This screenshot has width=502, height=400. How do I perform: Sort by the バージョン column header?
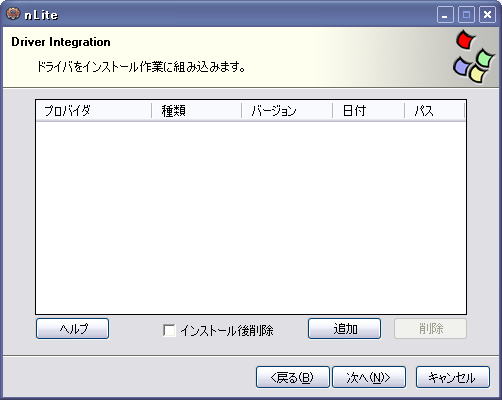tap(287, 110)
